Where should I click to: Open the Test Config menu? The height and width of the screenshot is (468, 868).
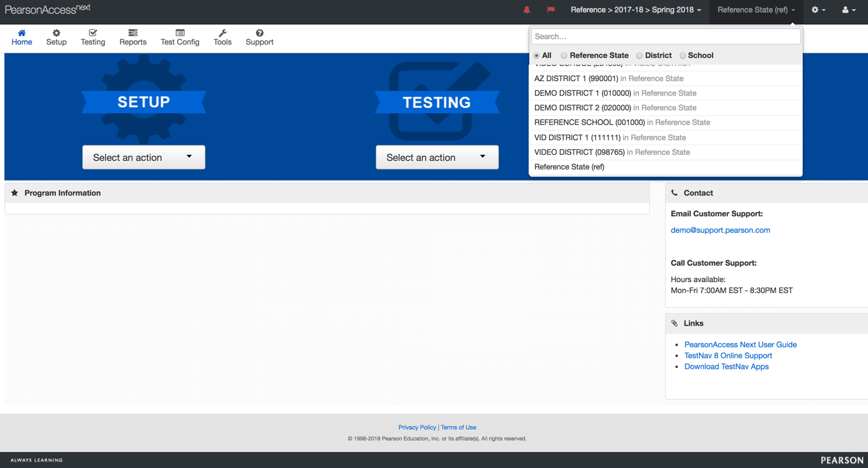point(180,37)
